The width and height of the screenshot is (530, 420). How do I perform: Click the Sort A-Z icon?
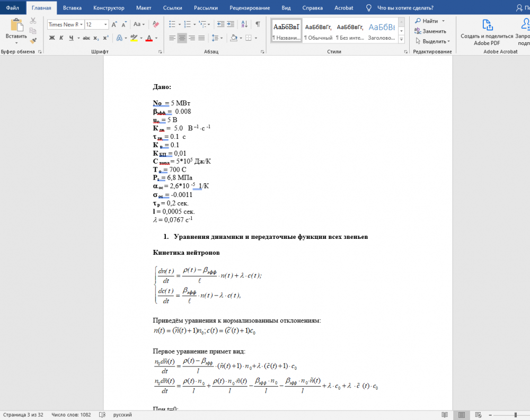(x=244, y=24)
